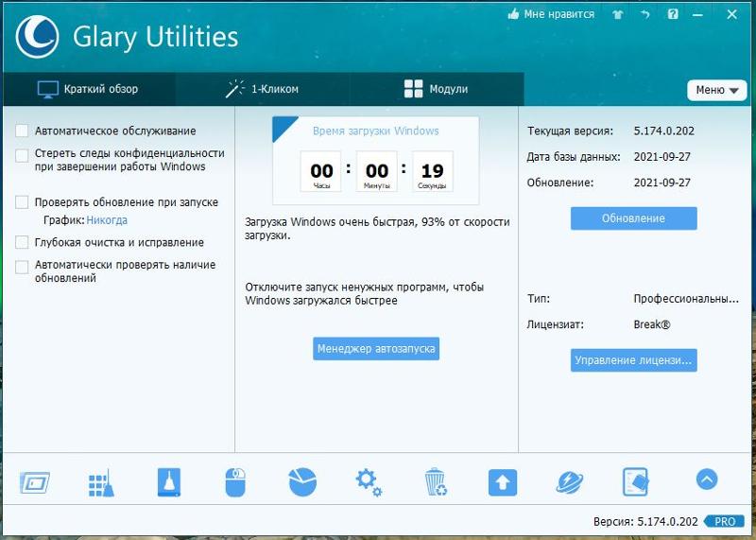Click the Обновление date value 2021-09-27
Screen dimensions: 756x540
[x=662, y=183]
